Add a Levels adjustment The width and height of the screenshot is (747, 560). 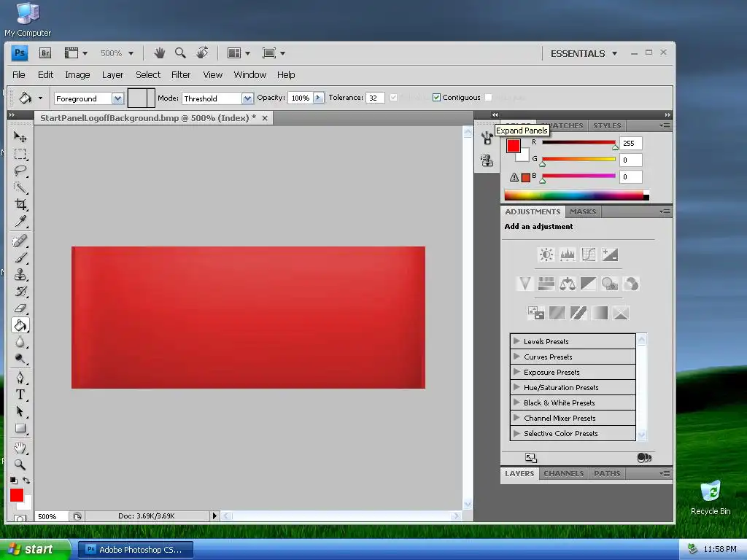pyautogui.click(x=568, y=254)
